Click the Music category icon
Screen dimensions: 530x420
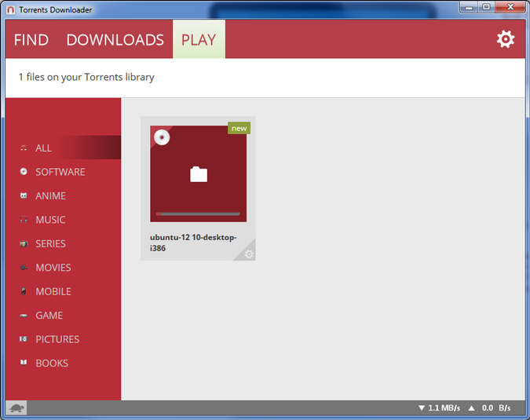pyautogui.click(x=24, y=220)
